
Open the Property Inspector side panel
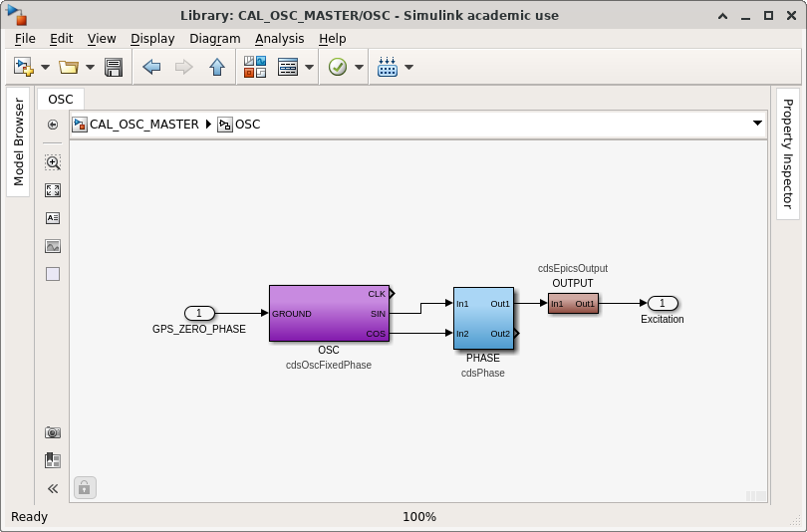pyautogui.click(x=787, y=153)
